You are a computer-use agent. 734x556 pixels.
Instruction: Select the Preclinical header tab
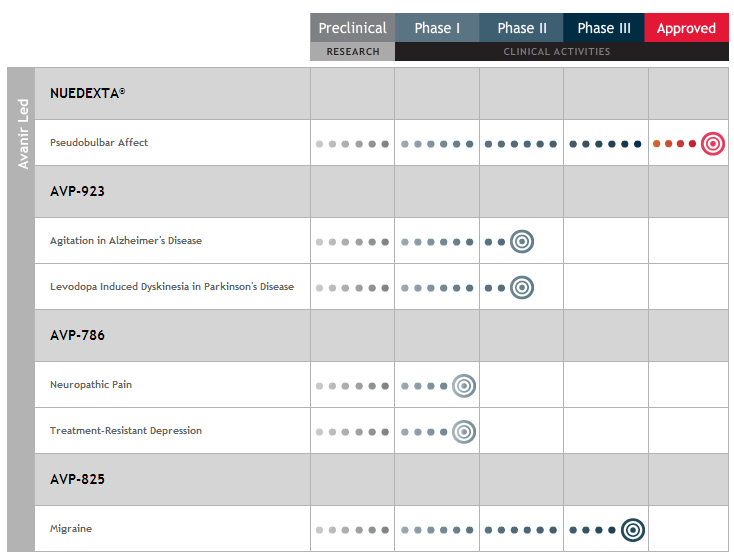(x=352, y=28)
